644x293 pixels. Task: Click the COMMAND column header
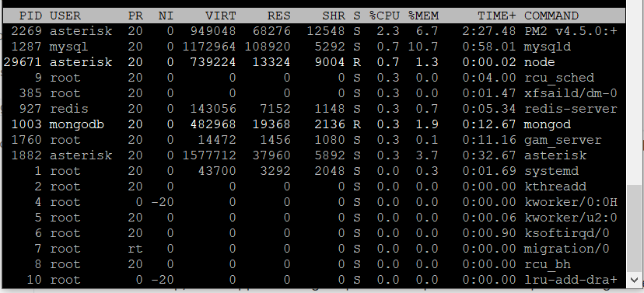[551, 16]
